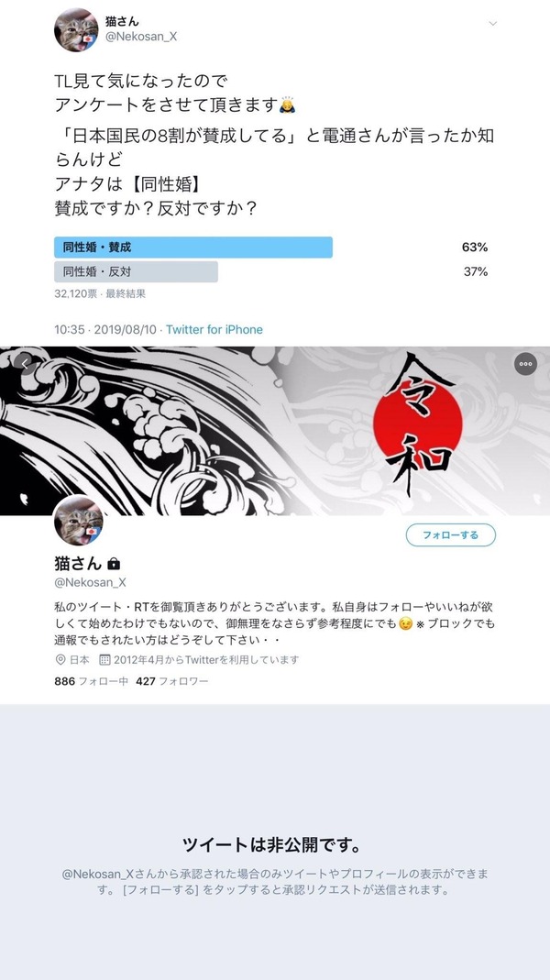Click the @Nekosan_X handle on profile
Viewport: 550px width, 980px height.
(90, 582)
